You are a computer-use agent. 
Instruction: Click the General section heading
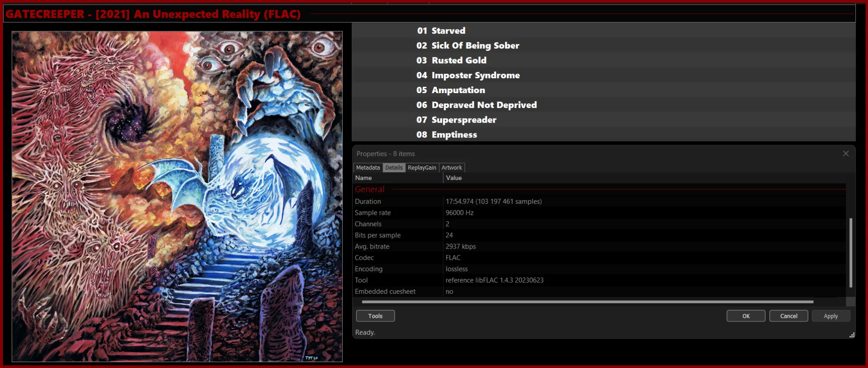tap(370, 189)
